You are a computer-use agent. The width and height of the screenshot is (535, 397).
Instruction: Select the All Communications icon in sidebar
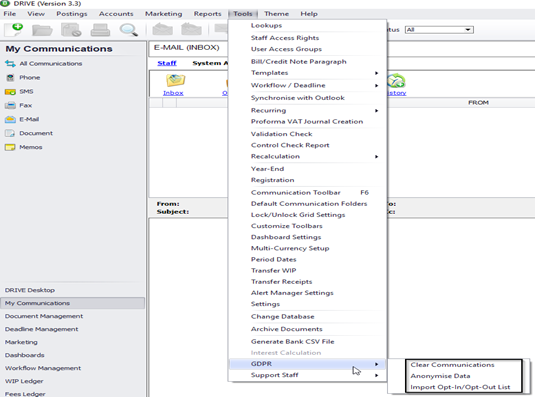(10, 63)
